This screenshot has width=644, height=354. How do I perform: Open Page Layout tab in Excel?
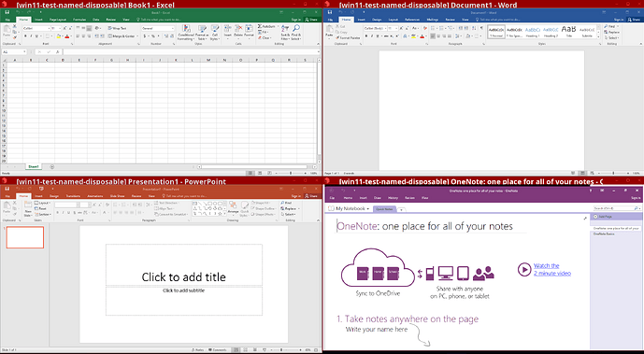coord(58,20)
